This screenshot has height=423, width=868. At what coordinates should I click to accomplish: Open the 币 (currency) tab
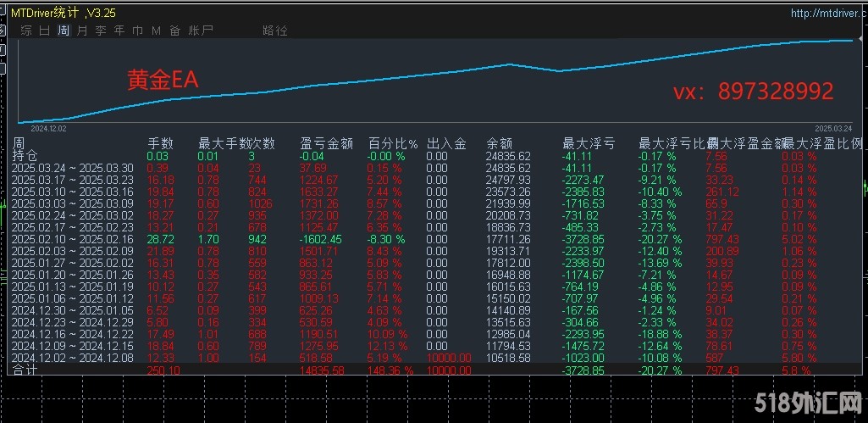[137, 31]
